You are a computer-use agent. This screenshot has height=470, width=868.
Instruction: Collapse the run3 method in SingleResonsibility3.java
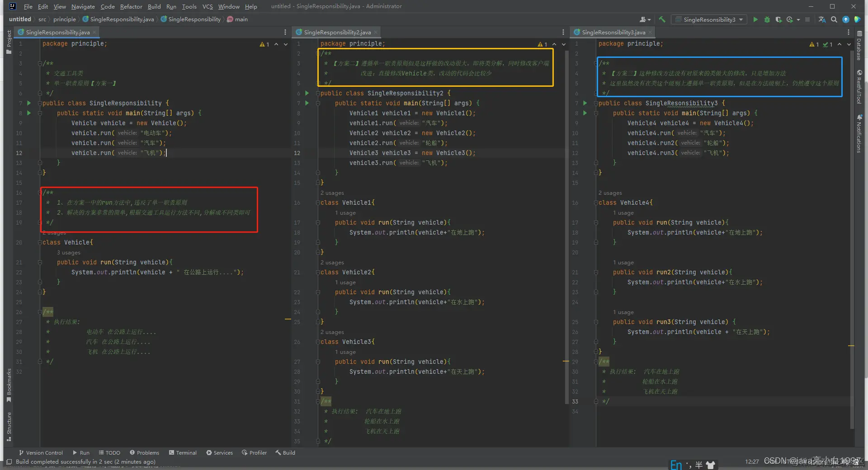596,322
